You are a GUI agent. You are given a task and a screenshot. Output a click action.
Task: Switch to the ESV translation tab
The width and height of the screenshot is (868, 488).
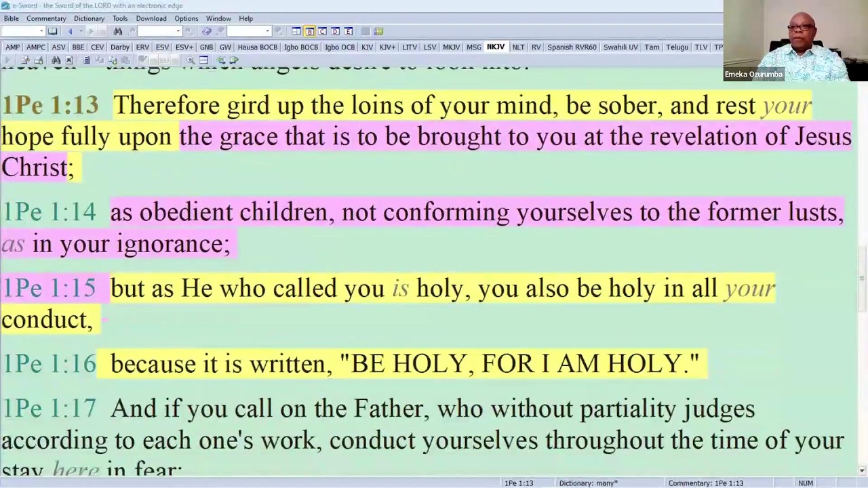point(162,47)
